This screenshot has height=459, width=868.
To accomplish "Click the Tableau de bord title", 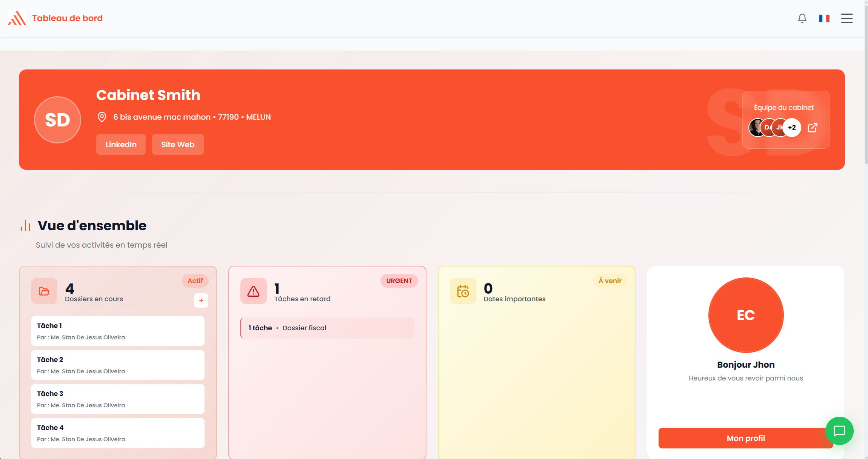I will point(67,18).
